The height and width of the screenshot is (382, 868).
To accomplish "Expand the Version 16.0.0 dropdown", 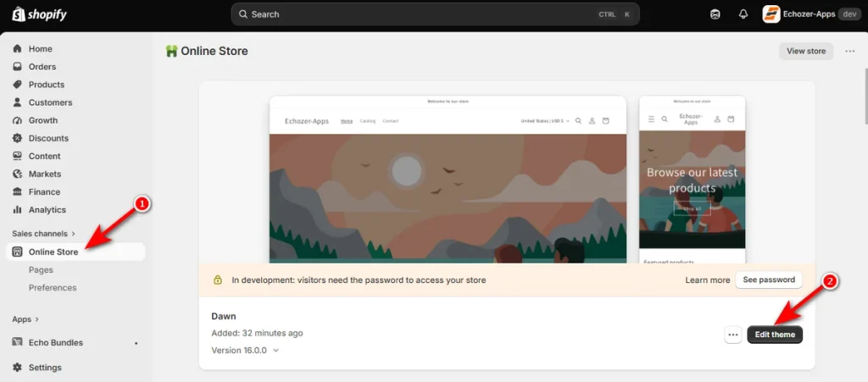I will pyautogui.click(x=245, y=350).
